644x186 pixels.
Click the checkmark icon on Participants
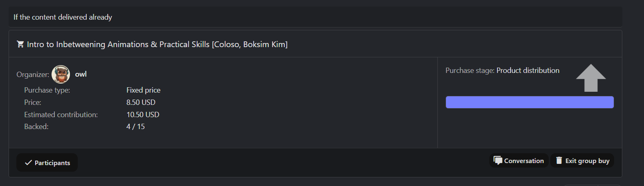[28, 163]
